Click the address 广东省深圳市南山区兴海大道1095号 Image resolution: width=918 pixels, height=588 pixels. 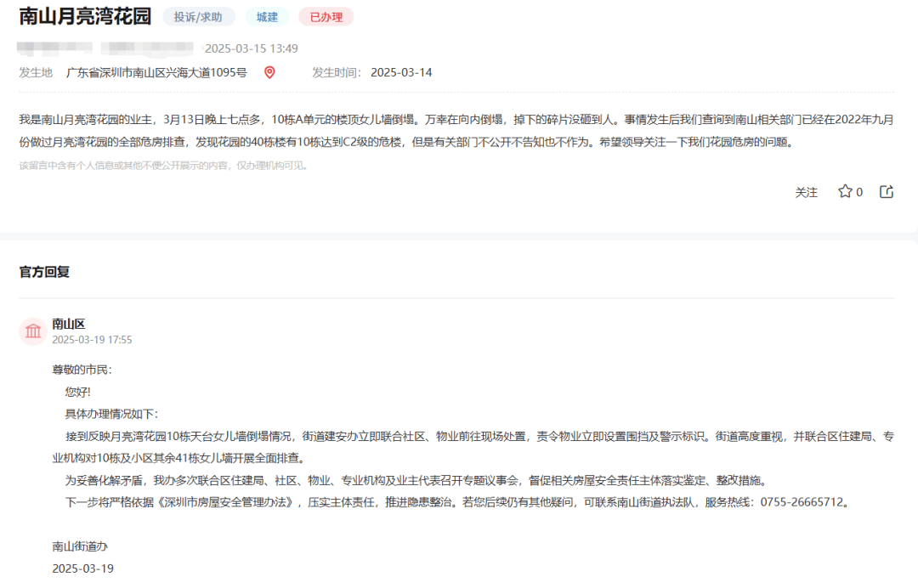click(156, 72)
